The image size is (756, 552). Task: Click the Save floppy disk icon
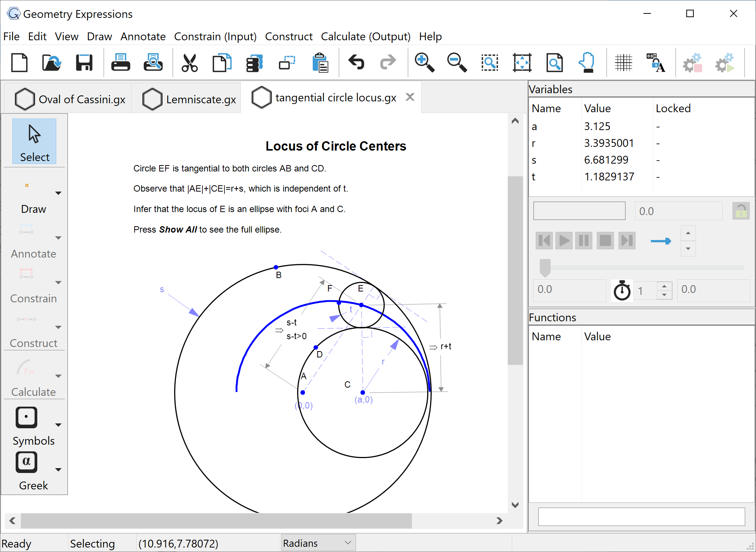84,62
